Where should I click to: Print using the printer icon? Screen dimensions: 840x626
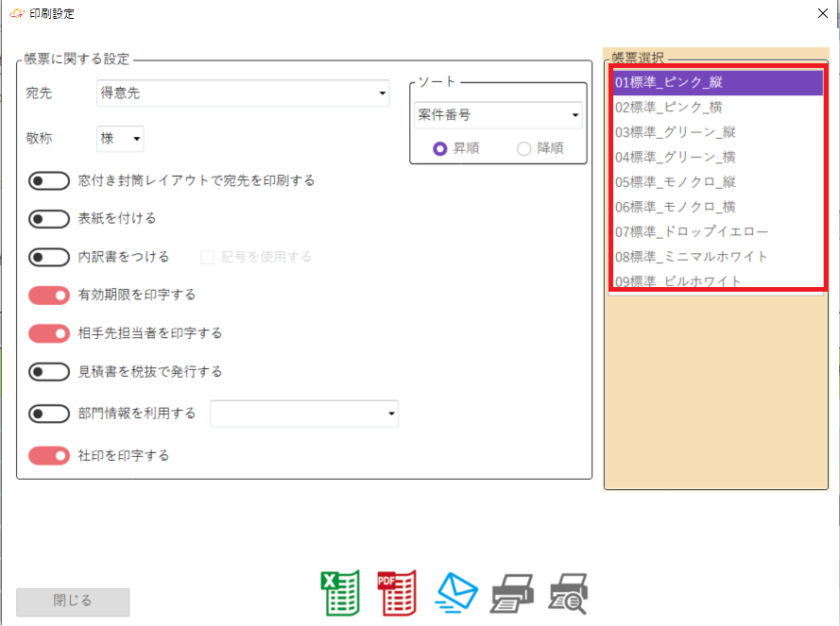[x=512, y=594]
